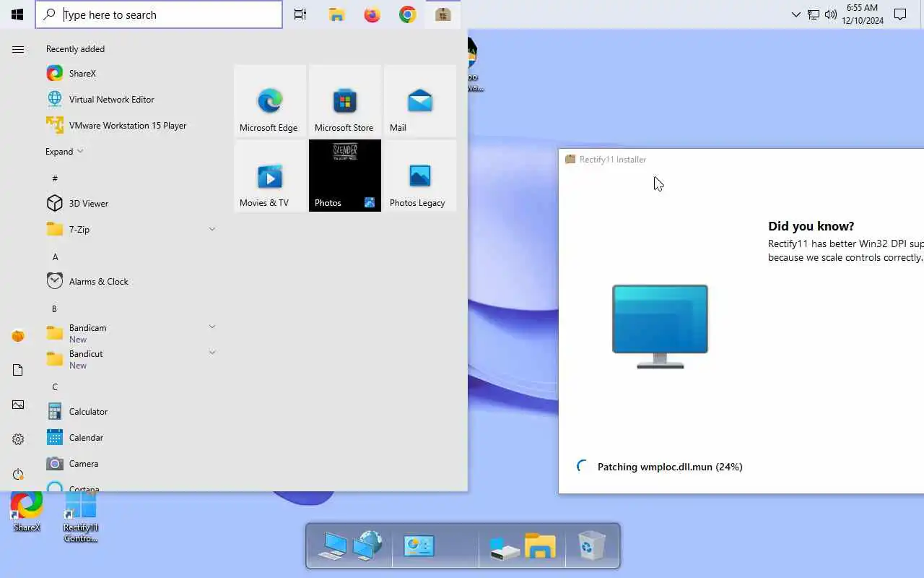The image size is (924, 578).
Task: Jump to letter # section header
Action: click(x=55, y=178)
